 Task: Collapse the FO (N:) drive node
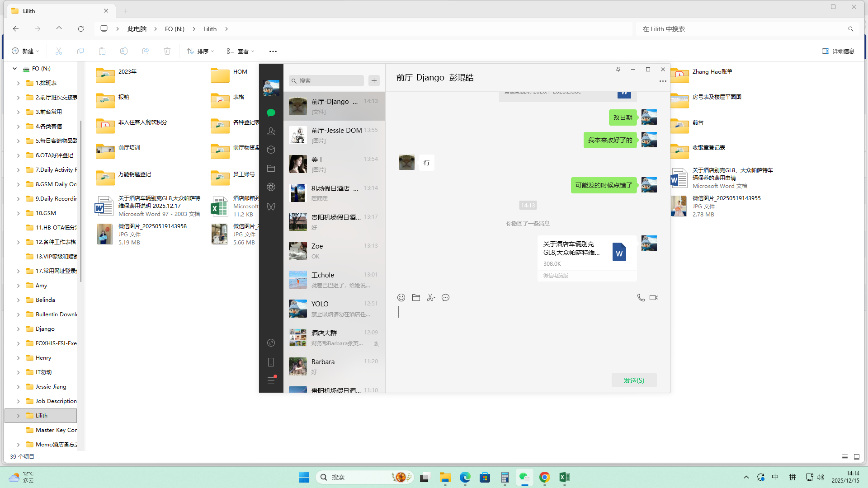(14, 69)
